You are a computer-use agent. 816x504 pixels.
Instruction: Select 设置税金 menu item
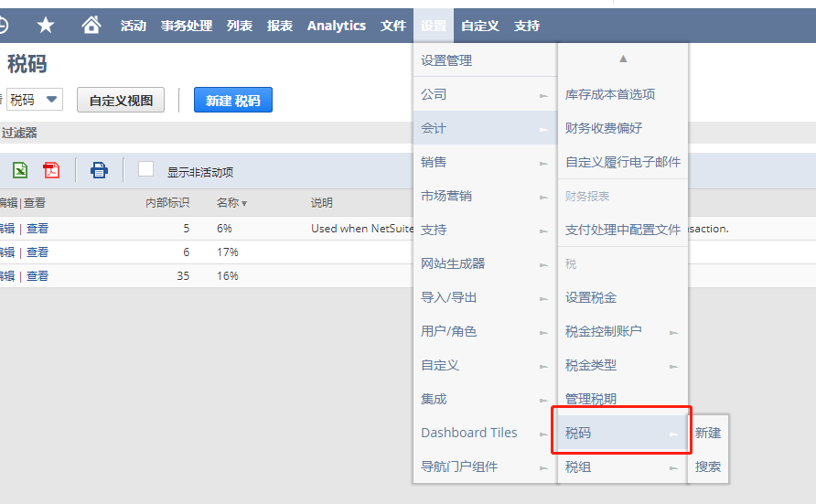click(591, 297)
